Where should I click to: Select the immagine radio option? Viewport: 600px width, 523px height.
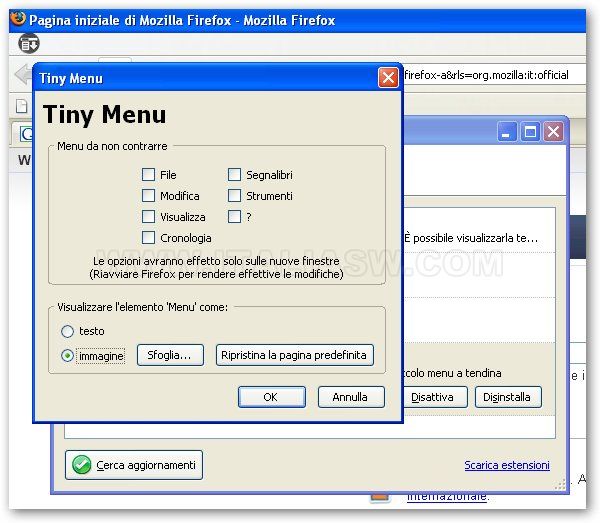tap(67, 356)
